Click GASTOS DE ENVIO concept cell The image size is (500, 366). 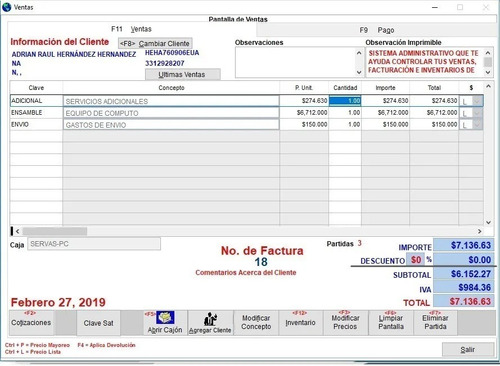point(171,125)
